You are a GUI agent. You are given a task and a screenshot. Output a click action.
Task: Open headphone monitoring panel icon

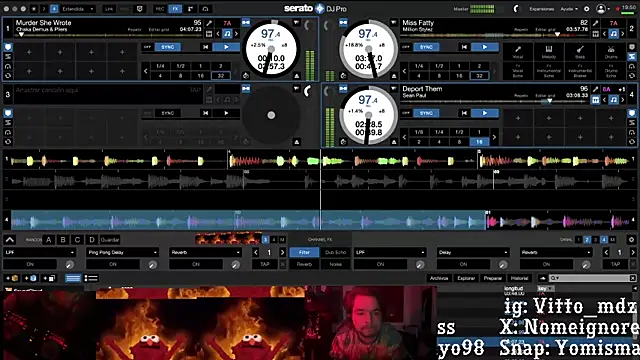point(205,9)
